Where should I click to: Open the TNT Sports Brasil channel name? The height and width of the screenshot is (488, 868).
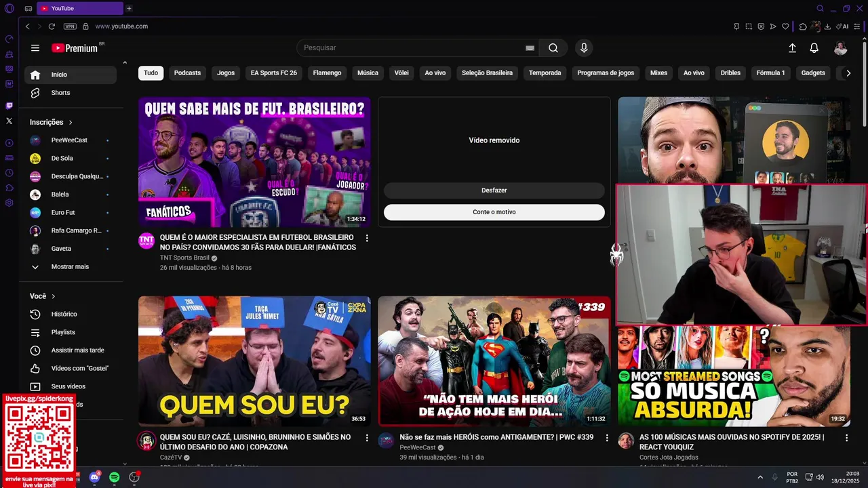pyautogui.click(x=184, y=258)
